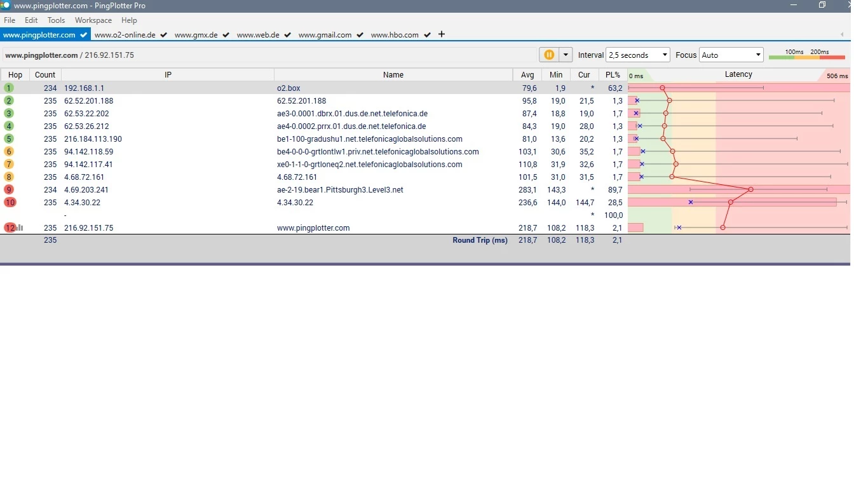Click hop 4 number badge

[x=9, y=126]
